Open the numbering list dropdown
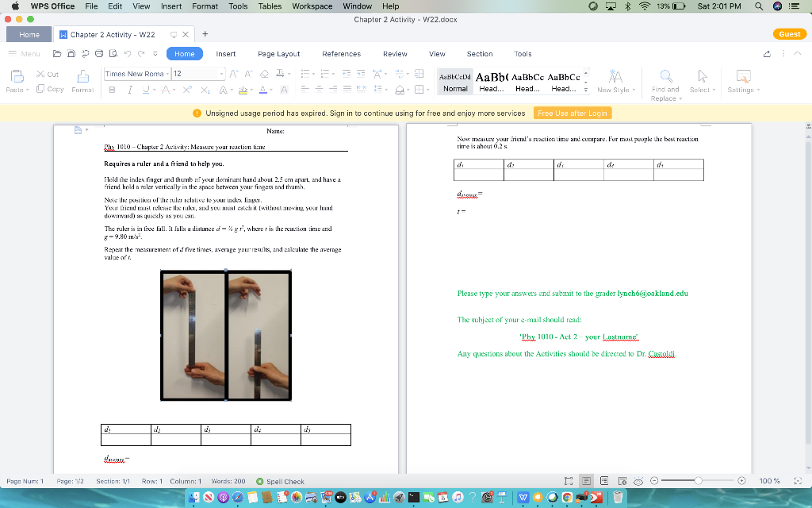This screenshot has width=812, height=508. [333, 74]
